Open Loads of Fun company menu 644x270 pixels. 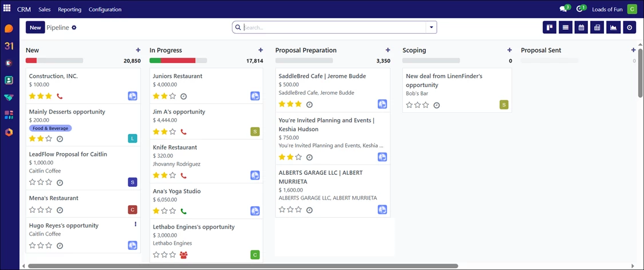click(x=607, y=9)
